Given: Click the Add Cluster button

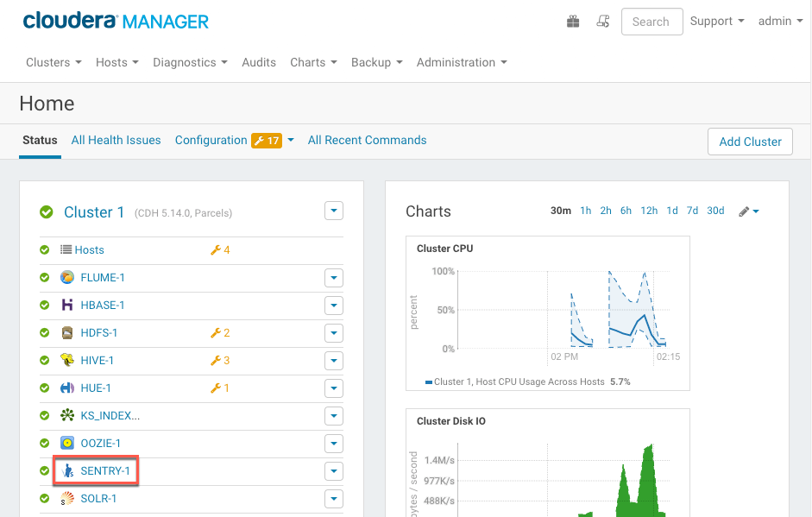Looking at the screenshot, I should pyautogui.click(x=750, y=142).
